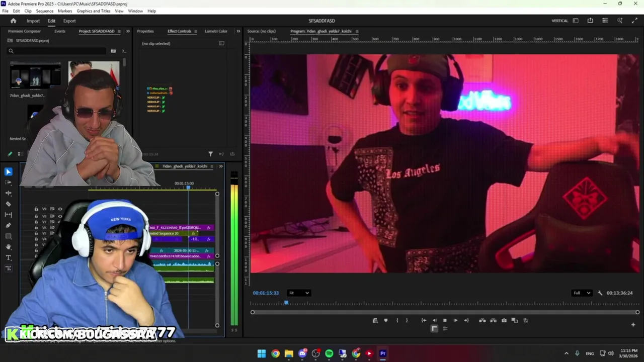The height and width of the screenshot is (362, 644).
Task: Go to Out point in Program monitor
Action: point(466,320)
